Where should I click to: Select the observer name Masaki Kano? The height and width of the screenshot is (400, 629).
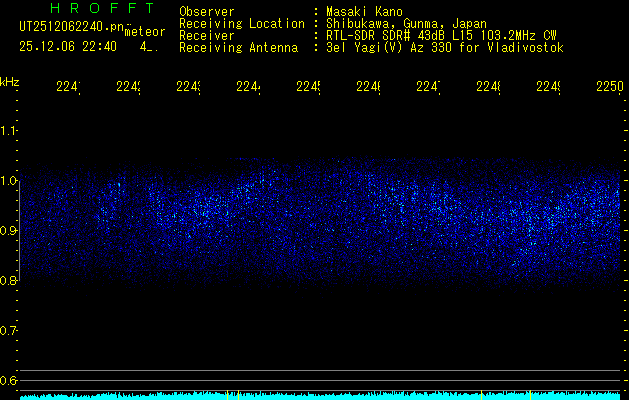(364, 12)
